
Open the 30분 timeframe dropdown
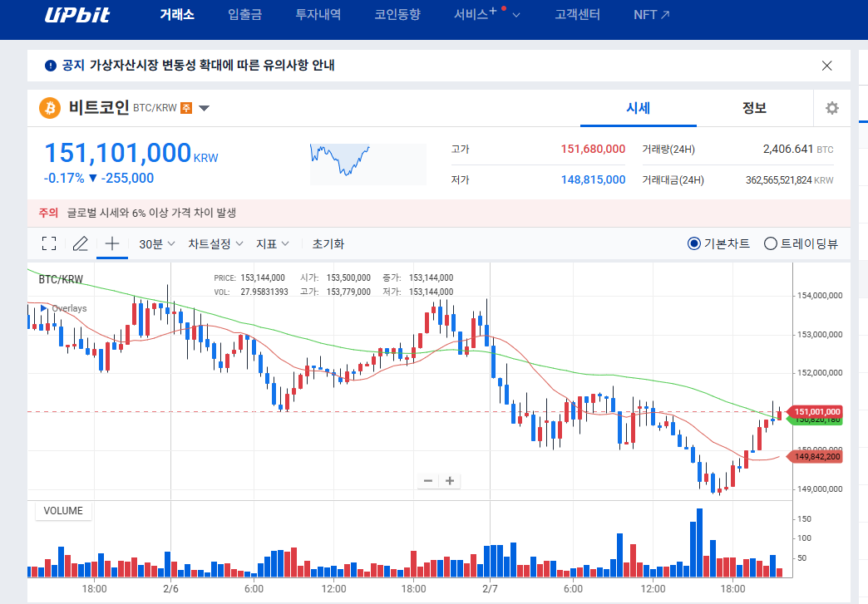point(156,243)
